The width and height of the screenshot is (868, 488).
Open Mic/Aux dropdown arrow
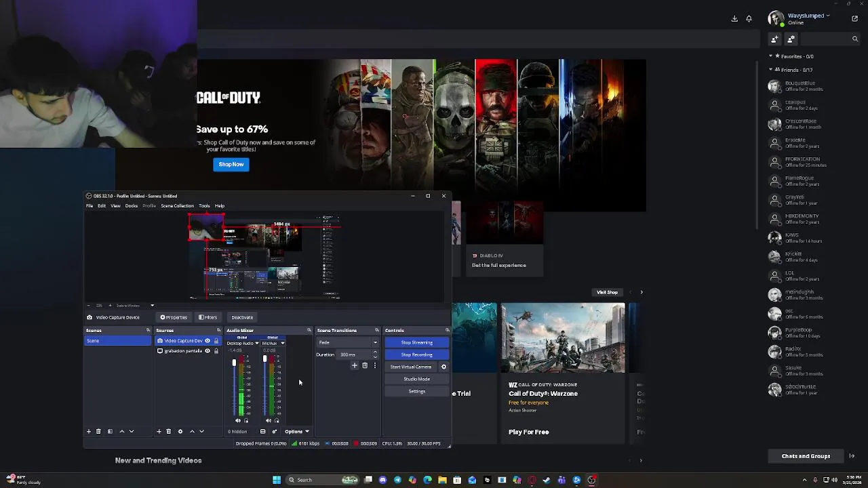pos(282,344)
